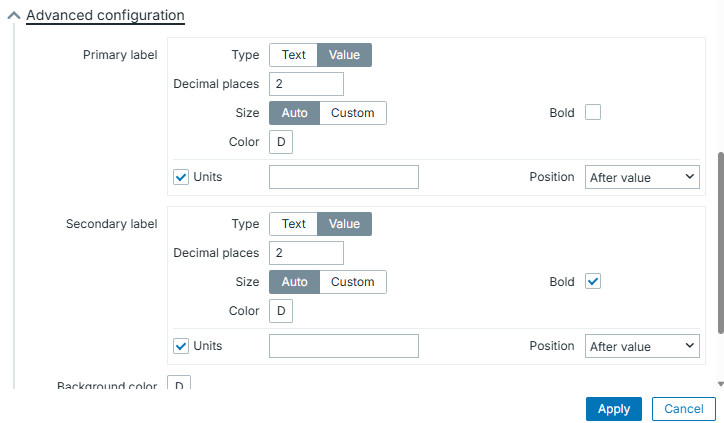
Task: Open Secondary label units Position dropdown
Action: click(642, 346)
